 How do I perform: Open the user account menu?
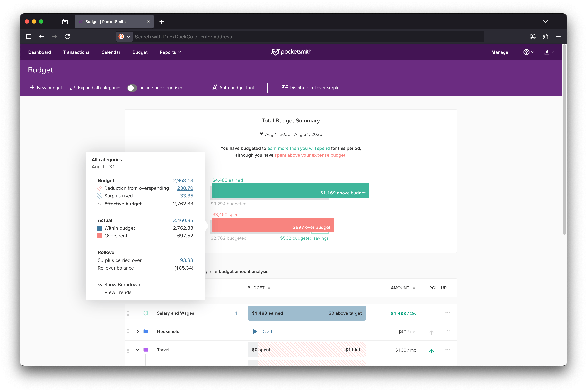pyautogui.click(x=549, y=52)
